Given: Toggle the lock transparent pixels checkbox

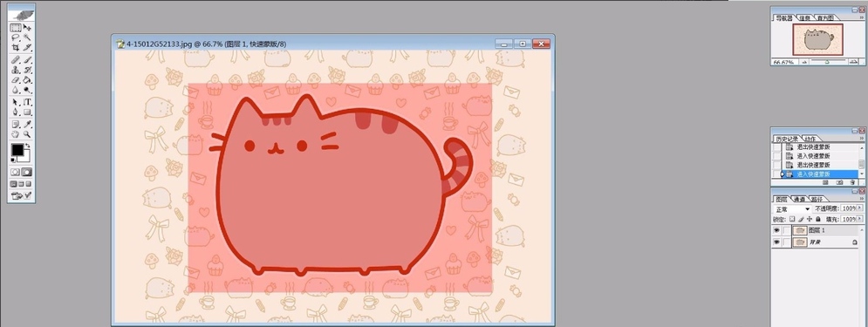Looking at the screenshot, I should [792, 219].
